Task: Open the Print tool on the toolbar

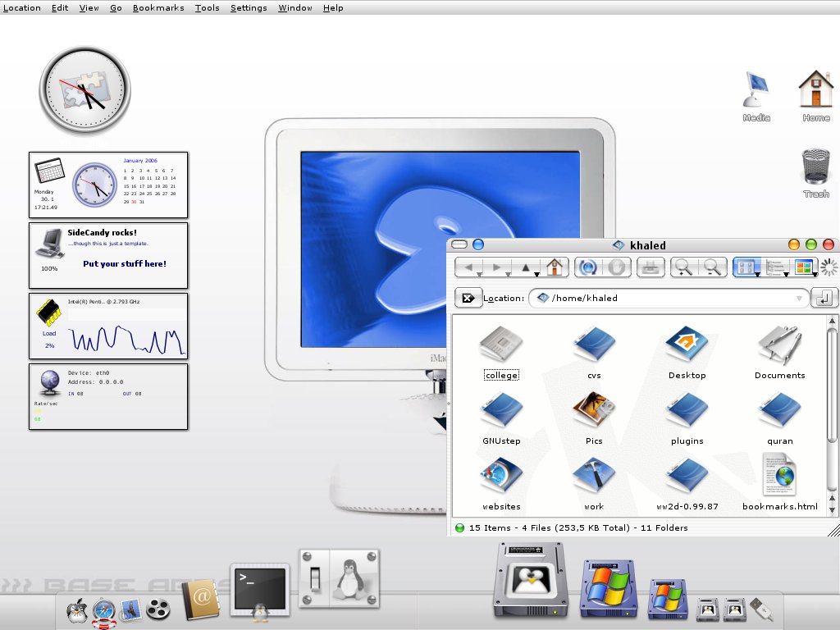Action: [650, 267]
